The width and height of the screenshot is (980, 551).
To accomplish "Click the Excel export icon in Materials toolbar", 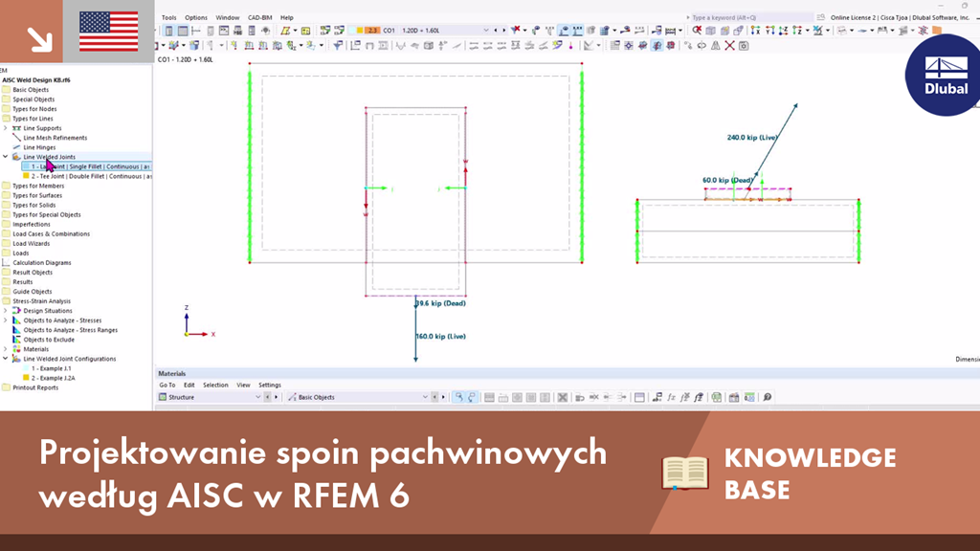I will click(x=716, y=397).
